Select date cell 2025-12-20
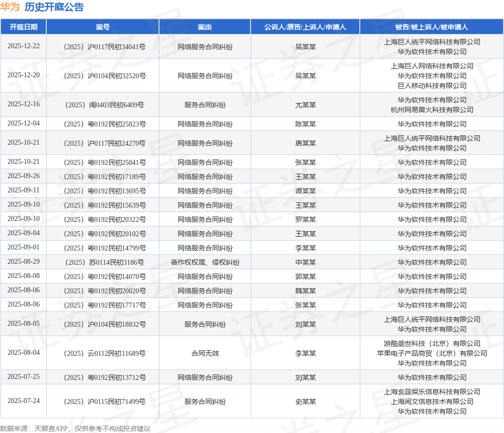This screenshot has height=433, width=504. [24, 75]
